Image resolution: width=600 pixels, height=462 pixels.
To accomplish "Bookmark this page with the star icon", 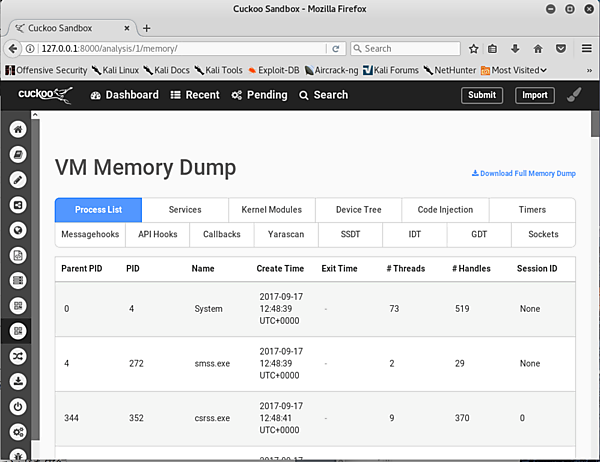I will 473,48.
